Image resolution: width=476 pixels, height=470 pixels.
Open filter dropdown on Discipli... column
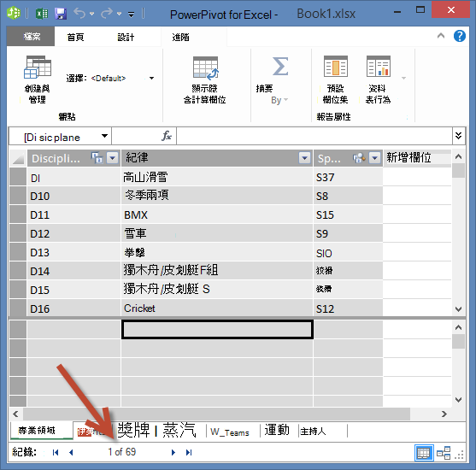tap(113, 158)
